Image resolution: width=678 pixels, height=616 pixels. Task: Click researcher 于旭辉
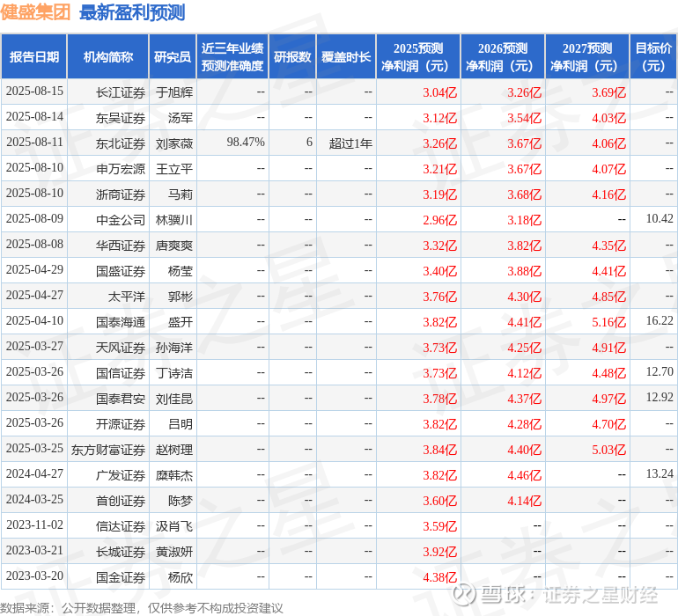(174, 92)
